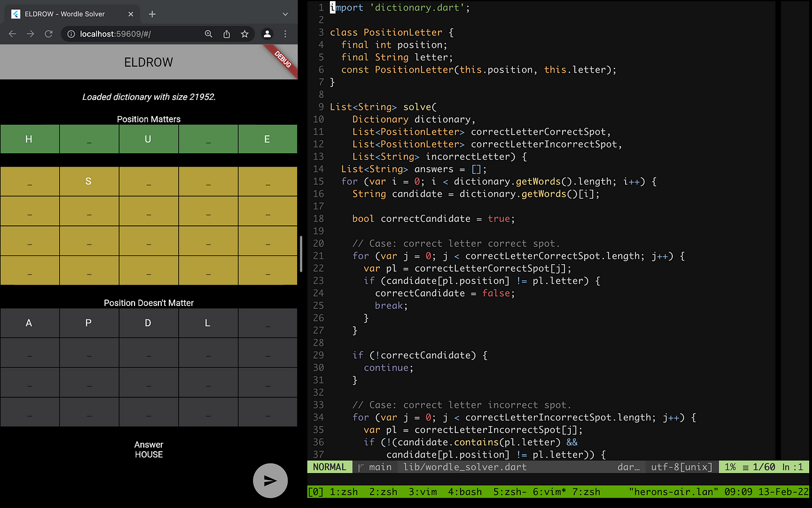Click the "import 'dictionary.dart';" line

pos(400,8)
